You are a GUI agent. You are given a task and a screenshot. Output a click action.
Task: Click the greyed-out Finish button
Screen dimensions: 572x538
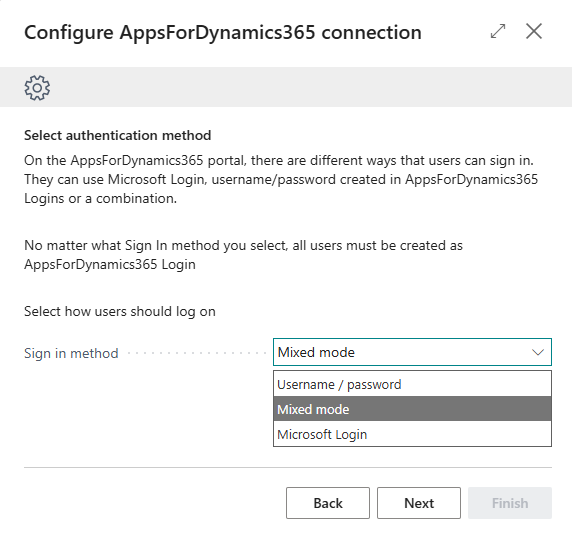pyautogui.click(x=510, y=503)
